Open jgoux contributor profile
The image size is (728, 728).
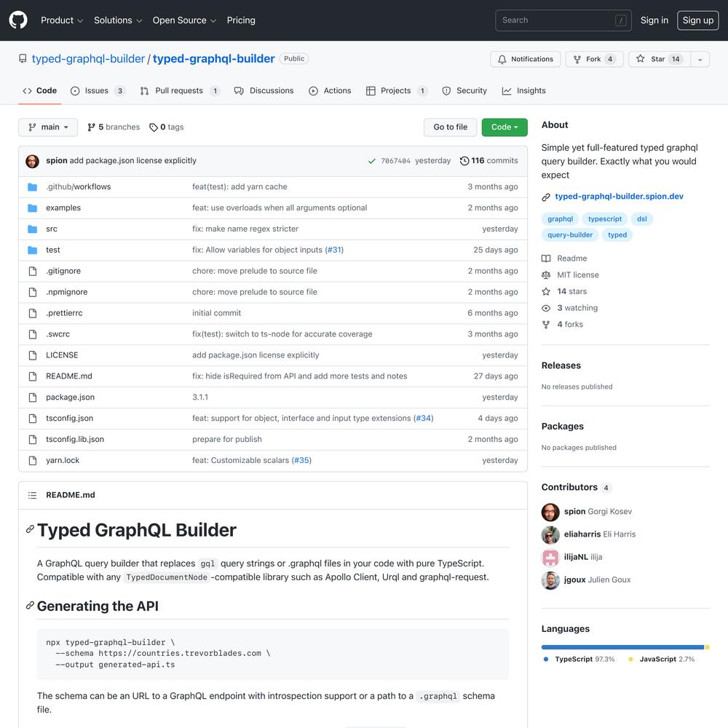[x=574, y=580]
